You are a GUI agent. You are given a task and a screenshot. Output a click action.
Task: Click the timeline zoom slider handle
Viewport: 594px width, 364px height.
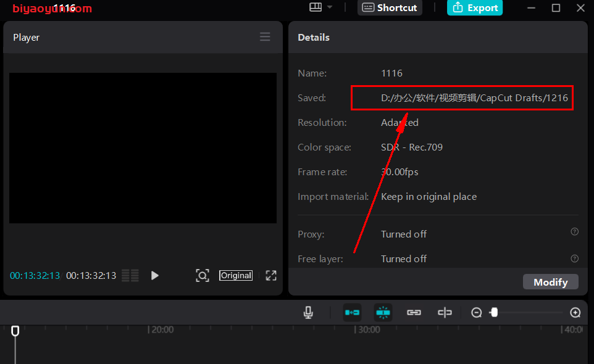(493, 313)
